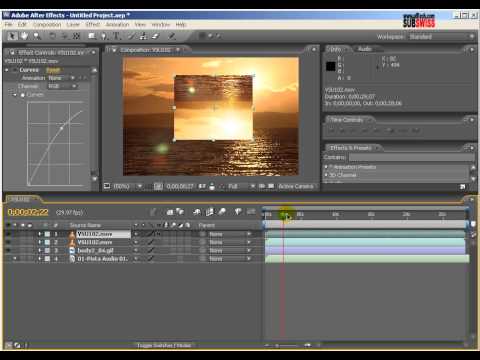Screen dimensions: 480x360
Task: Click the transparency grid icon in viewer
Action: pyautogui.click(x=271, y=186)
